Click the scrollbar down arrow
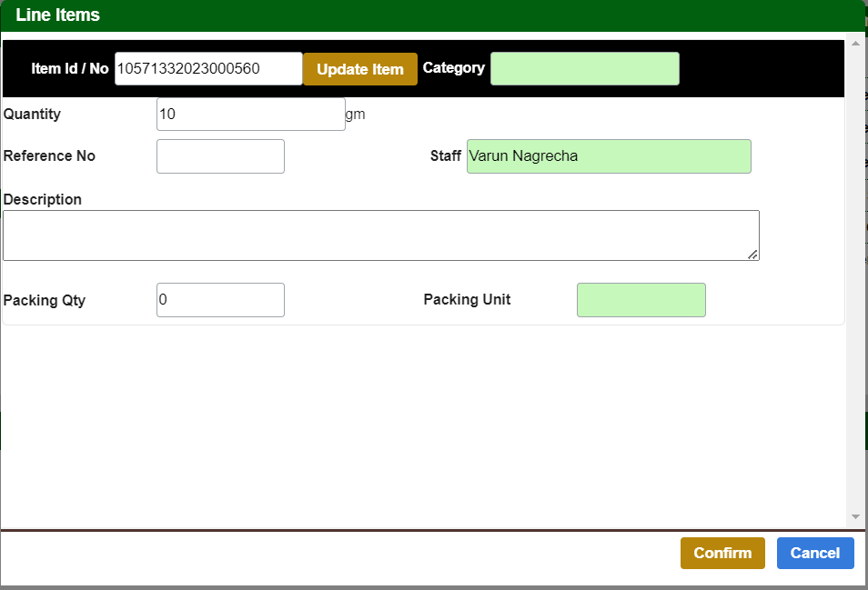Image resolution: width=868 pixels, height=590 pixels. 854,516
